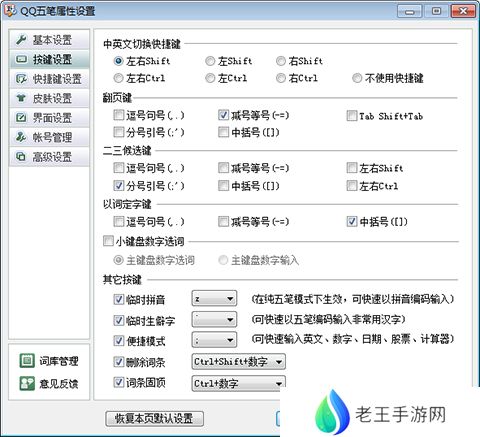The width and height of the screenshot is (480, 437).
Task: Check 中括号 under 二三候选键
Action: point(223,186)
